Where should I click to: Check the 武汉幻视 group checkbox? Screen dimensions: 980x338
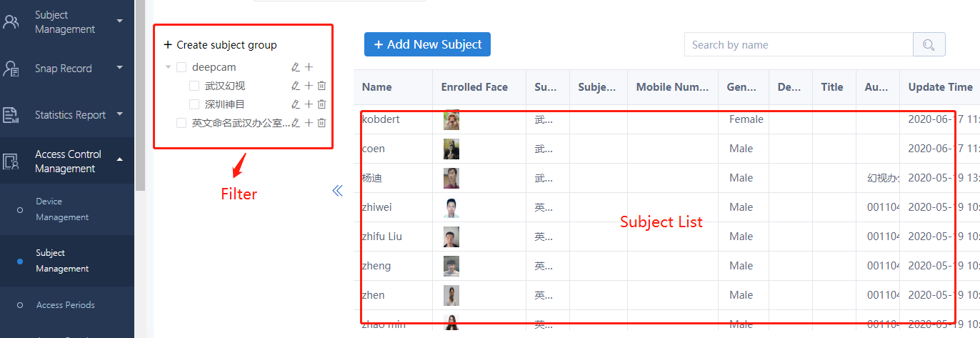click(194, 86)
